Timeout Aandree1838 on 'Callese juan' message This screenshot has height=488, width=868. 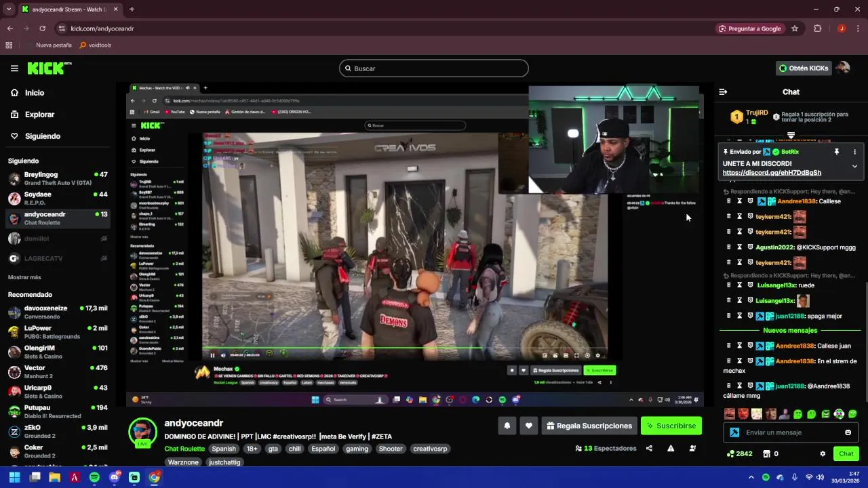click(x=739, y=346)
